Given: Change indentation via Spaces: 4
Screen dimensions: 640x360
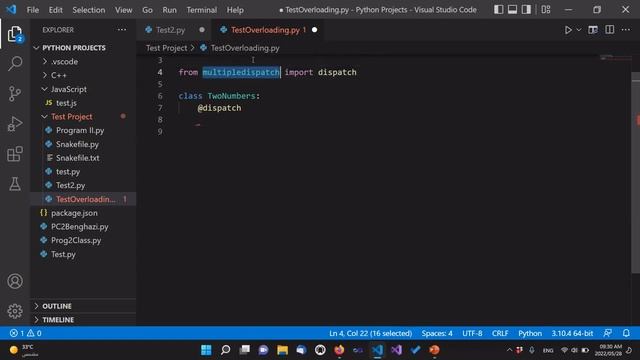Looking at the screenshot, I should click(x=437, y=333).
